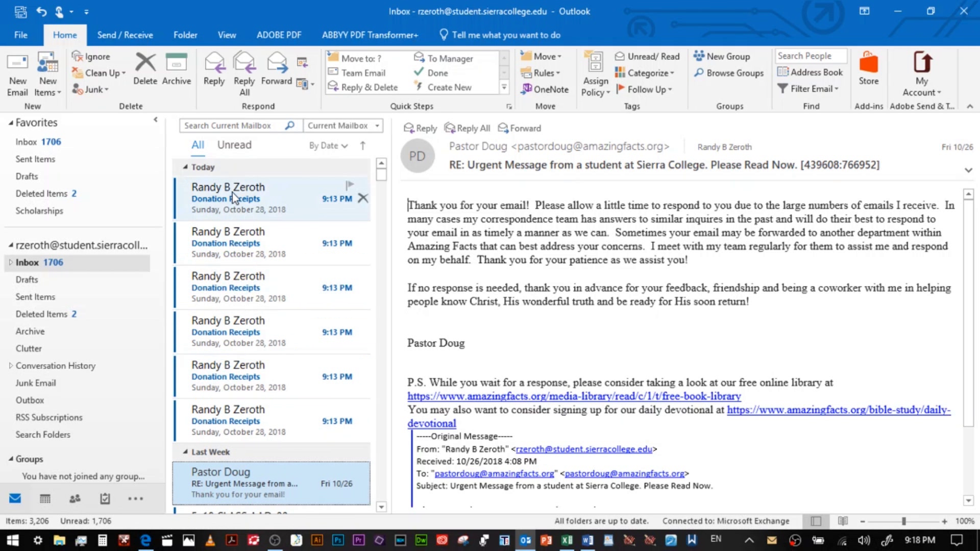The width and height of the screenshot is (980, 551).
Task: Reverse sort order arrow
Action: 363,145
